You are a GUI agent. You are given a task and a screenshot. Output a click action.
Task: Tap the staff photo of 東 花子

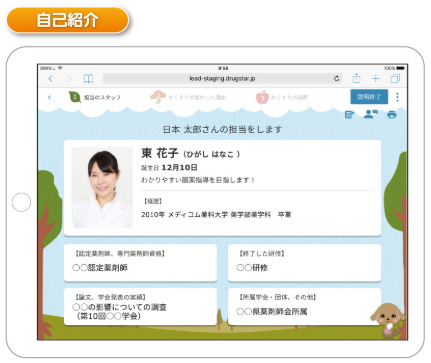click(102, 188)
